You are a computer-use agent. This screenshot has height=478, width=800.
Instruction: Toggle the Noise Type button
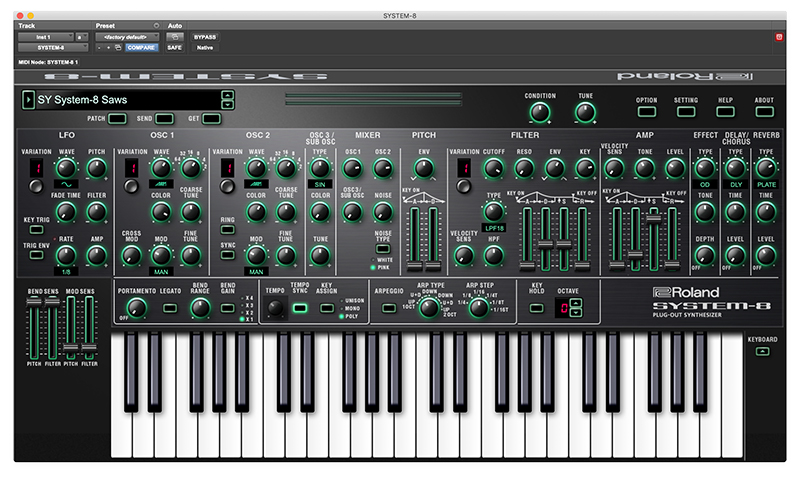click(x=383, y=249)
